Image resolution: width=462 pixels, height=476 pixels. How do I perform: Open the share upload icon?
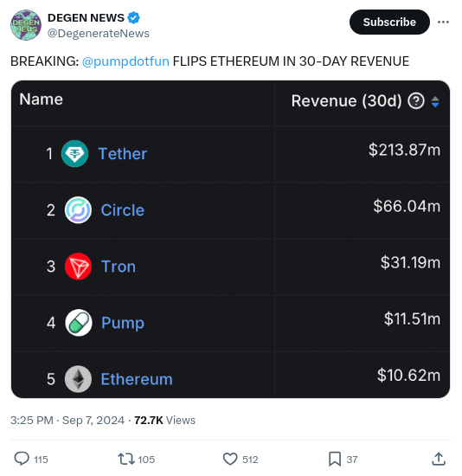point(439,459)
